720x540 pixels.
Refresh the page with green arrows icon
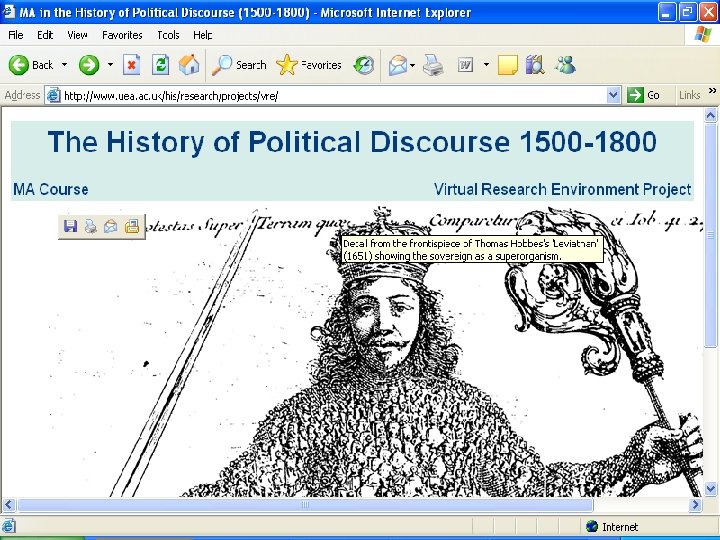[160, 65]
